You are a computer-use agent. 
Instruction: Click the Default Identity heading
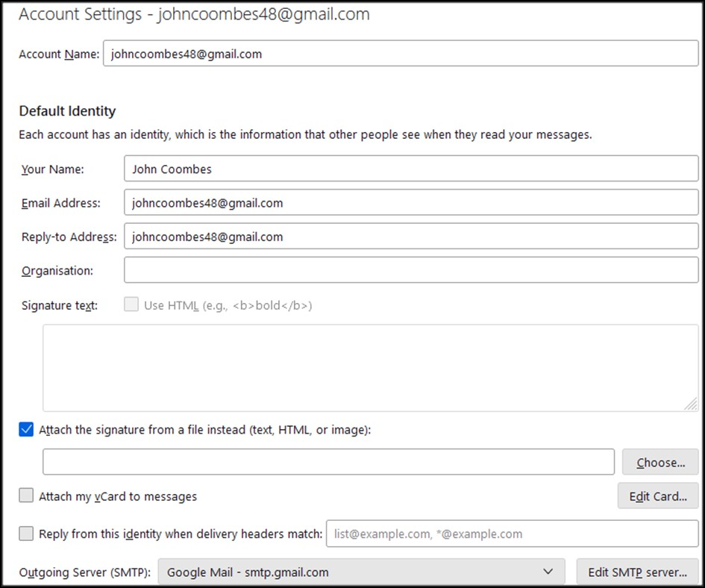point(67,111)
